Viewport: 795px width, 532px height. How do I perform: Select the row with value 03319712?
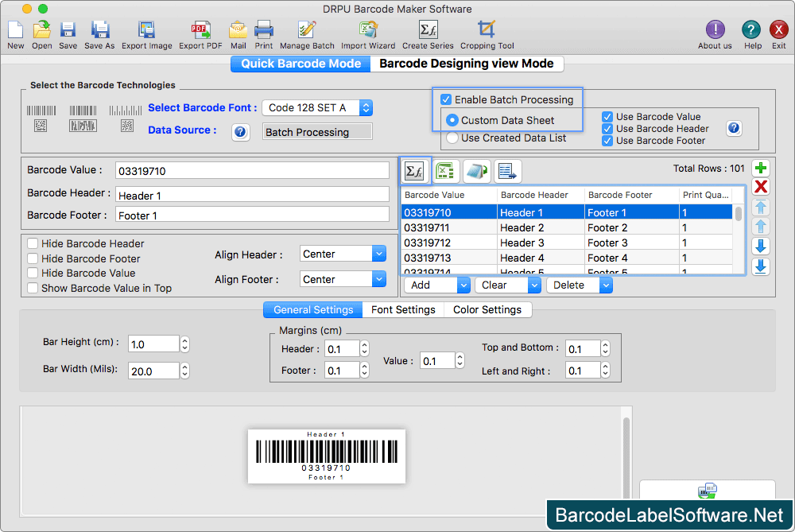click(x=449, y=243)
